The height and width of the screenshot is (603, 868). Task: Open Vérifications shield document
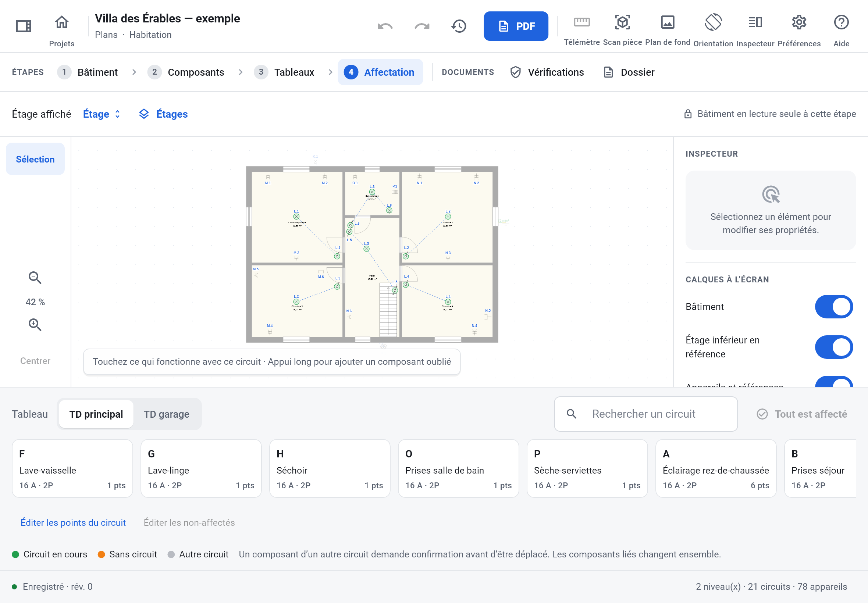click(547, 72)
